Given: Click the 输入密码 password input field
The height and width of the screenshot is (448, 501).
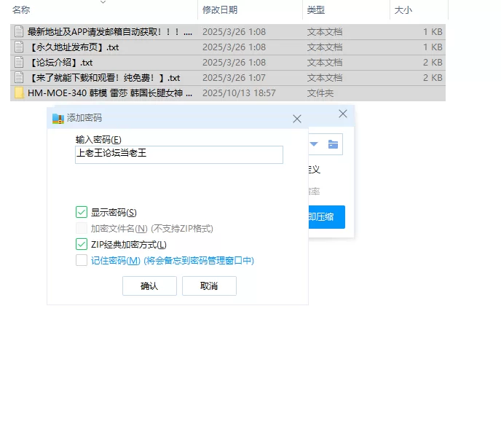Looking at the screenshot, I should coord(178,154).
